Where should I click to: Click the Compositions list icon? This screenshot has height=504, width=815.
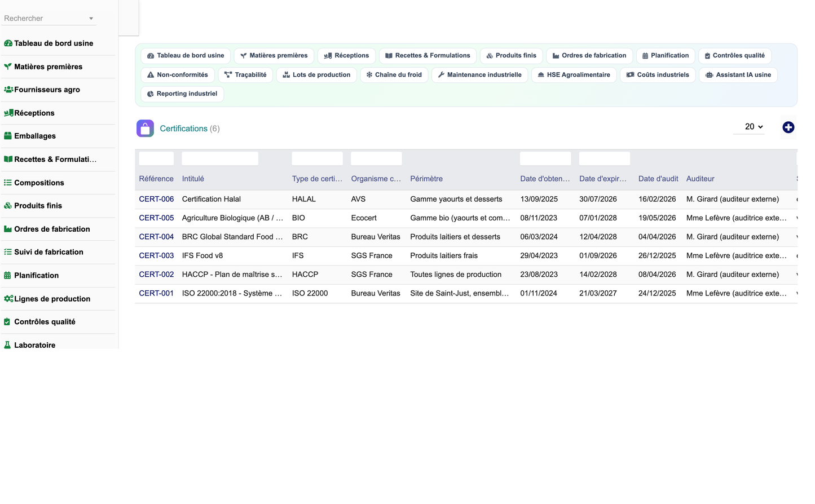(x=8, y=183)
